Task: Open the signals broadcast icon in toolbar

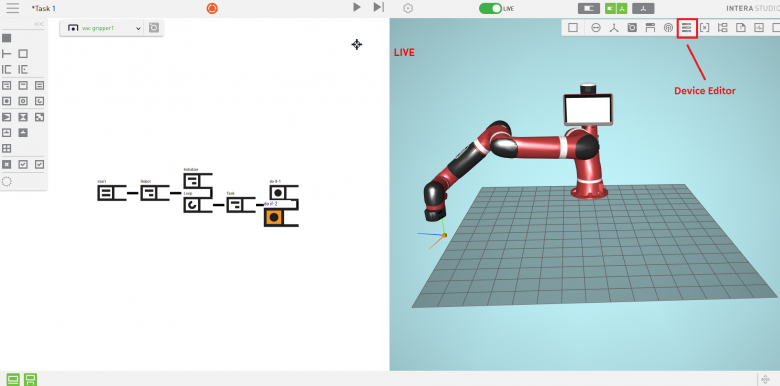Action: (668, 28)
